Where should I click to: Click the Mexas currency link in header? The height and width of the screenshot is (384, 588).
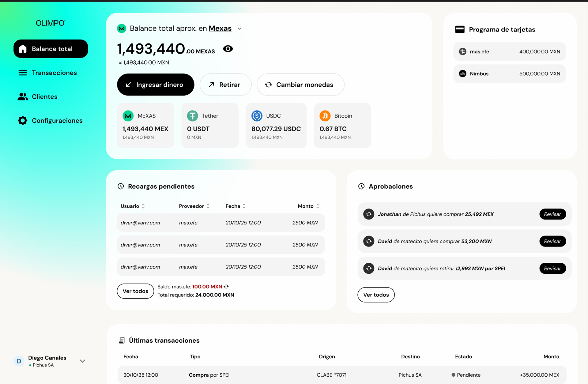[220, 28]
